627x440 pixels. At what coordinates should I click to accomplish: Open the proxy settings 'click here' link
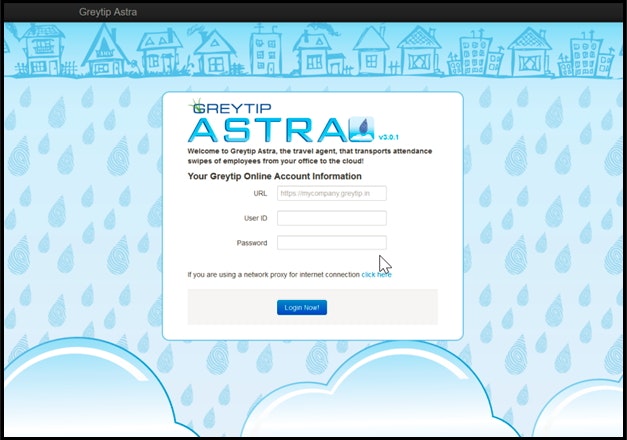(x=376, y=275)
